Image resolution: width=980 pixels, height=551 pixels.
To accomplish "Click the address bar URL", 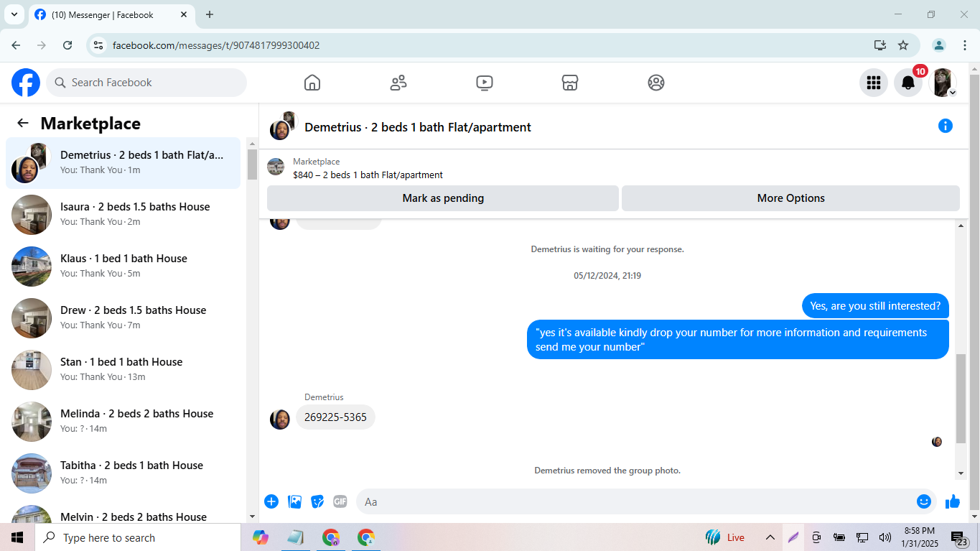I will pos(216,45).
